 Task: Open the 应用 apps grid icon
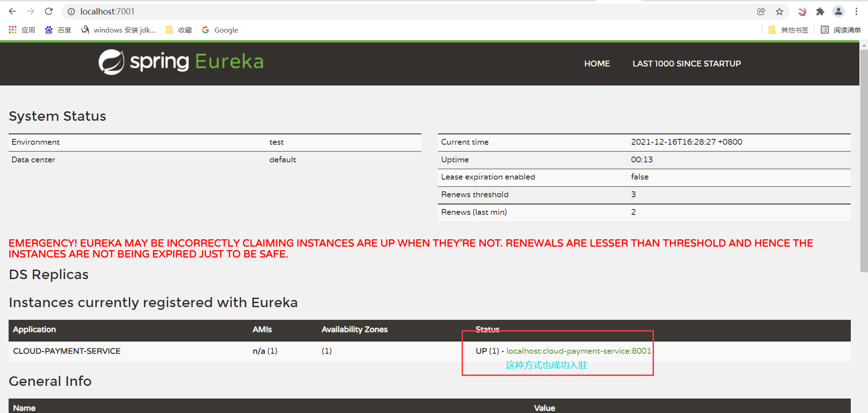click(12, 29)
